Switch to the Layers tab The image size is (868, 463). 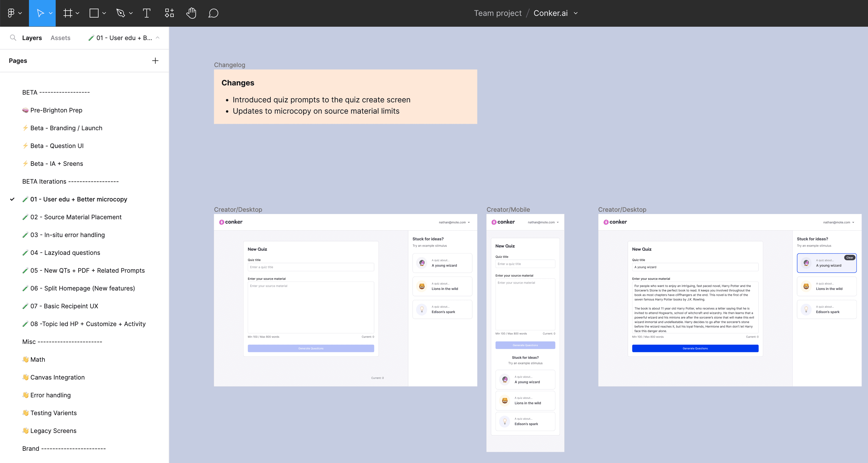pyautogui.click(x=32, y=38)
